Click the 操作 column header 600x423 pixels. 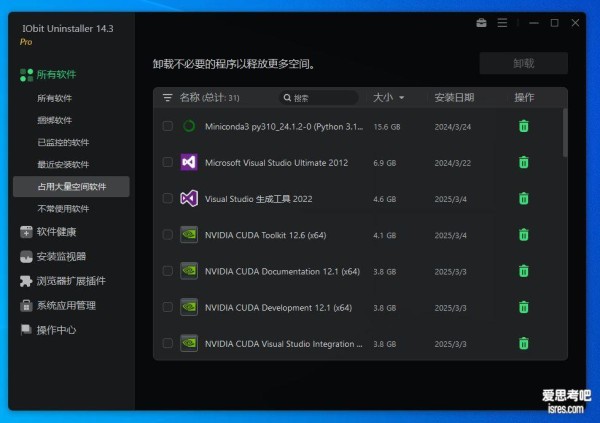click(x=524, y=98)
